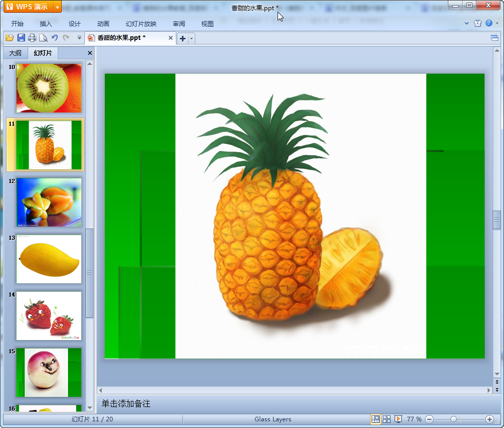Click the main vertical scrollbar thumb
504x428 pixels.
497,220
